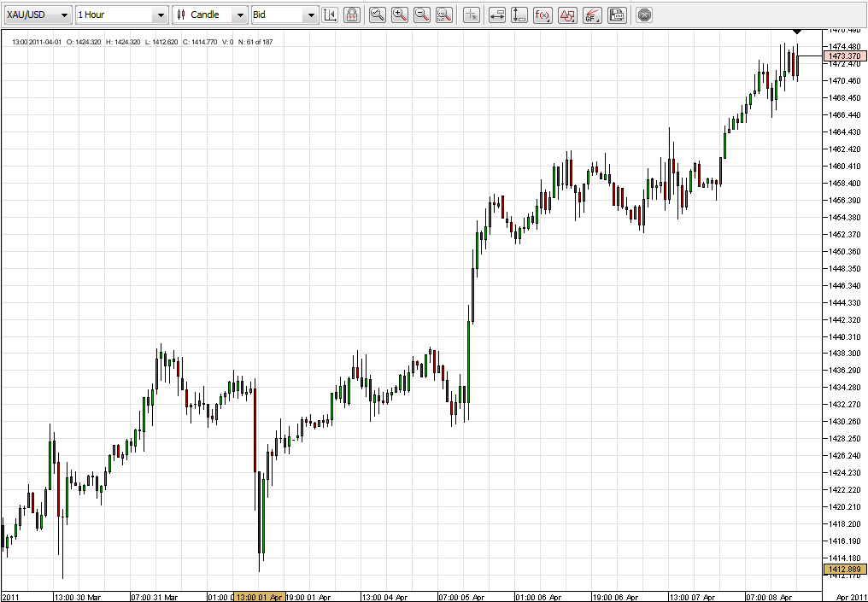Open the f(x) indicators tool

(543, 15)
